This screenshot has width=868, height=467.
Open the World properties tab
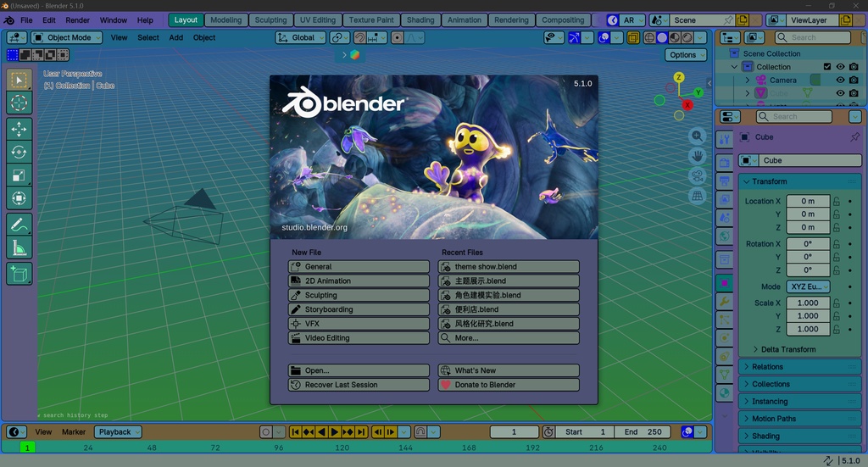click(725, 236)
